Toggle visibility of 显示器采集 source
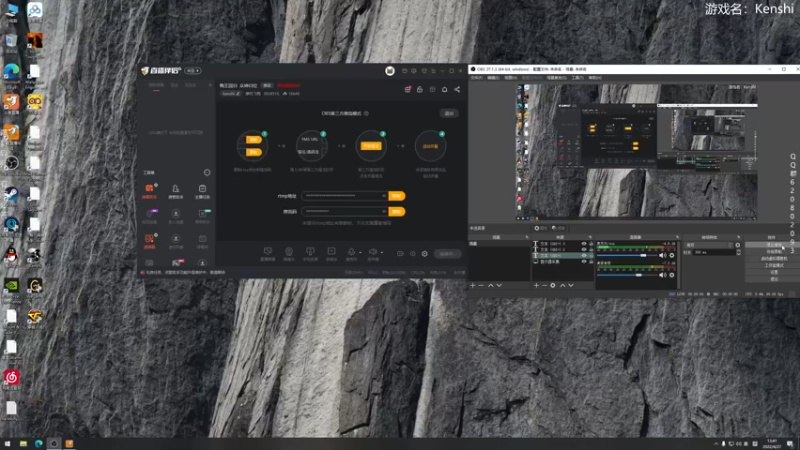The width and height of the screenshot is (800, 450). click(584, 262)
